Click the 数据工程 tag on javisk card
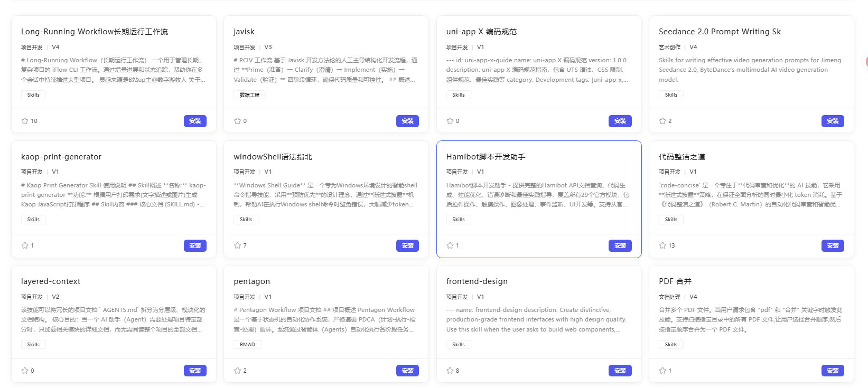 pyautogui.click(x=249, y=95)
